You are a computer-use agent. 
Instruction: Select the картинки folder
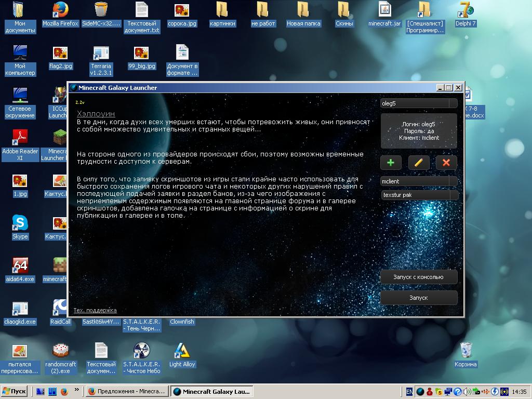coord(222,15)
